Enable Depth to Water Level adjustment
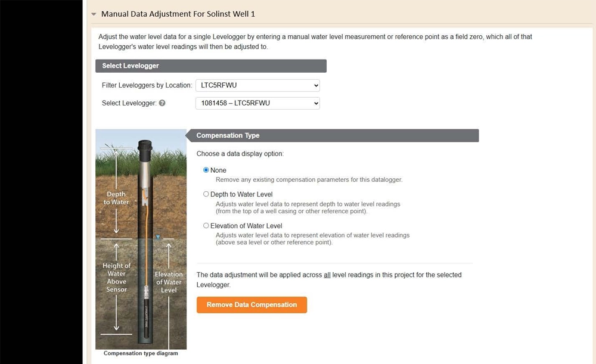This screenshot has height=364, width=596. point(206,194)
